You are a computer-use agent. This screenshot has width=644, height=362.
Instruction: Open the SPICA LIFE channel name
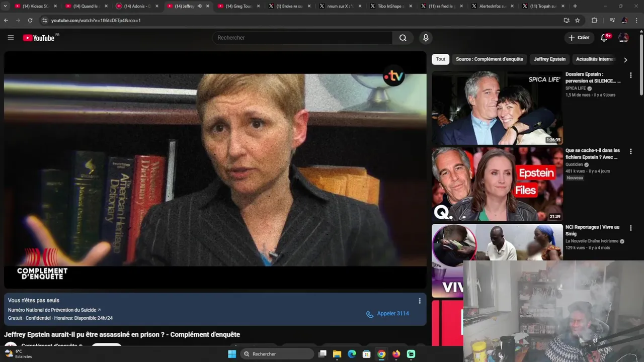pyautogui.click(x=576, y=88)
